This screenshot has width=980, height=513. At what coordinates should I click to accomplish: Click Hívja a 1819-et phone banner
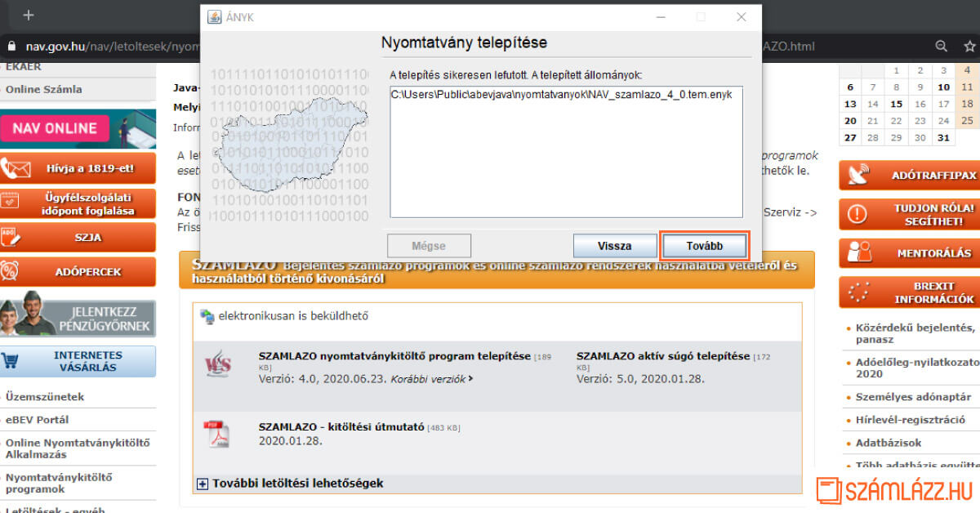click(78, 168)
